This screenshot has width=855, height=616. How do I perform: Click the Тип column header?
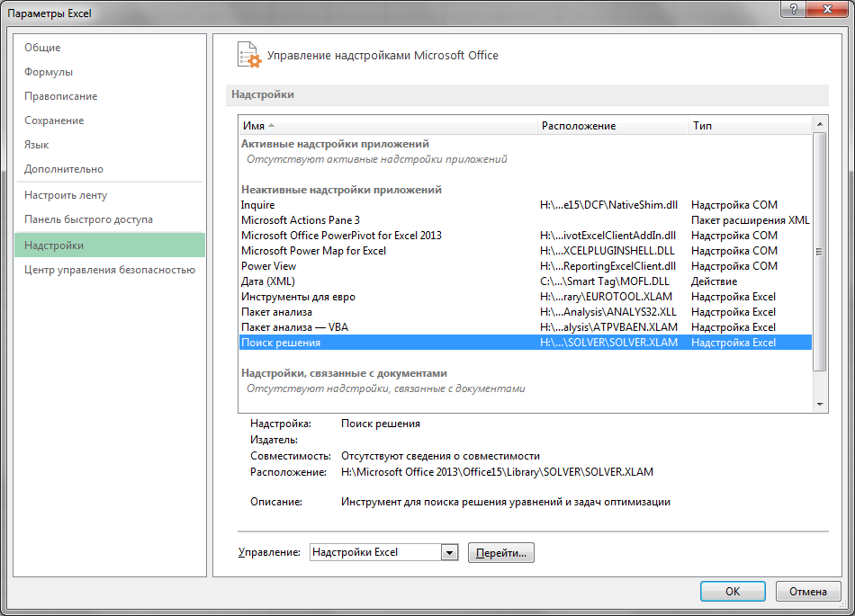[x=751, y=126]
